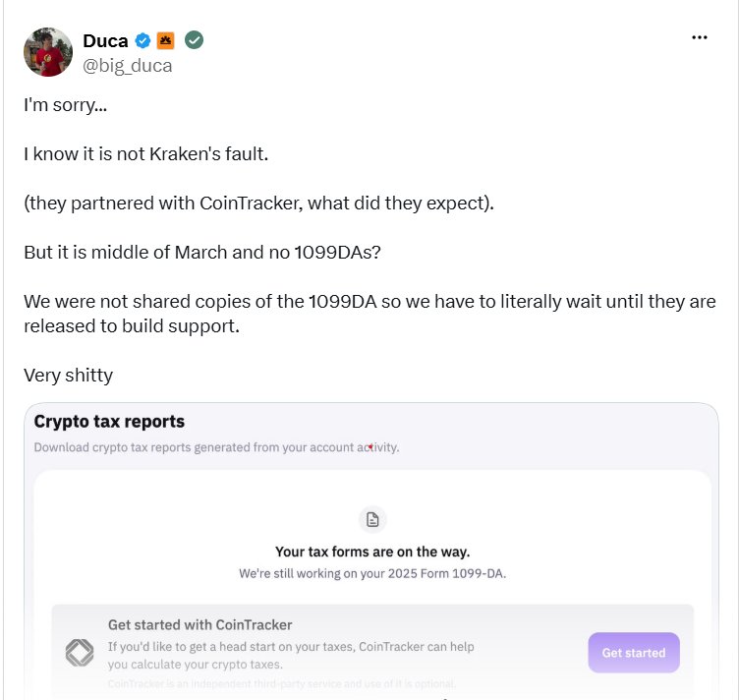The image size is (739, 700).
Task: Open Duca's profile avatar photo
Action: click(x=48, y=52)
